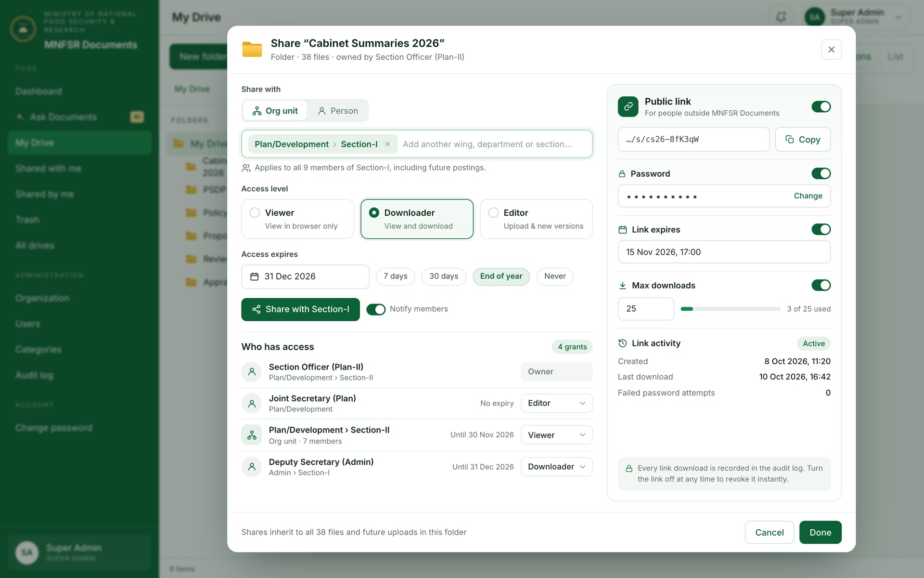Disable the Password toggle
The width and height of the screenshot is (924, 578).
pyautogui.click(x=821, y=173)
